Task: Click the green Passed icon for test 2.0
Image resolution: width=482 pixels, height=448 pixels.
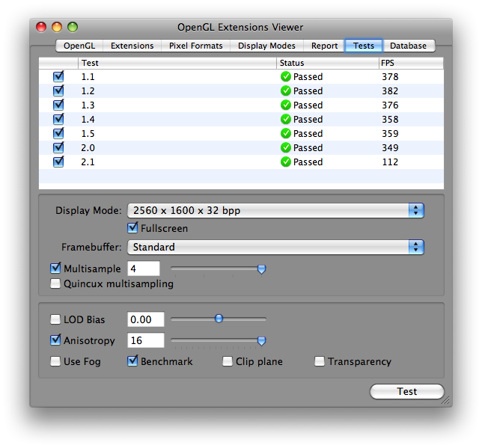Action: [286, 147]
